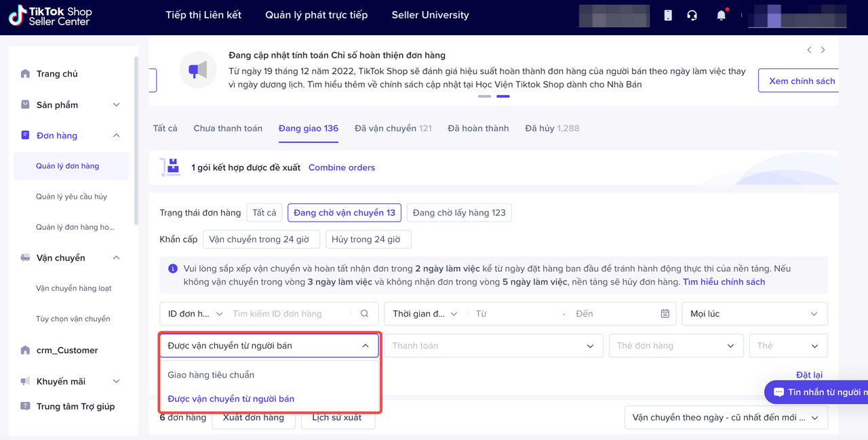
Task: Collapse the 'Đơn hàng' sidebar section
Action: pos(116,136)
